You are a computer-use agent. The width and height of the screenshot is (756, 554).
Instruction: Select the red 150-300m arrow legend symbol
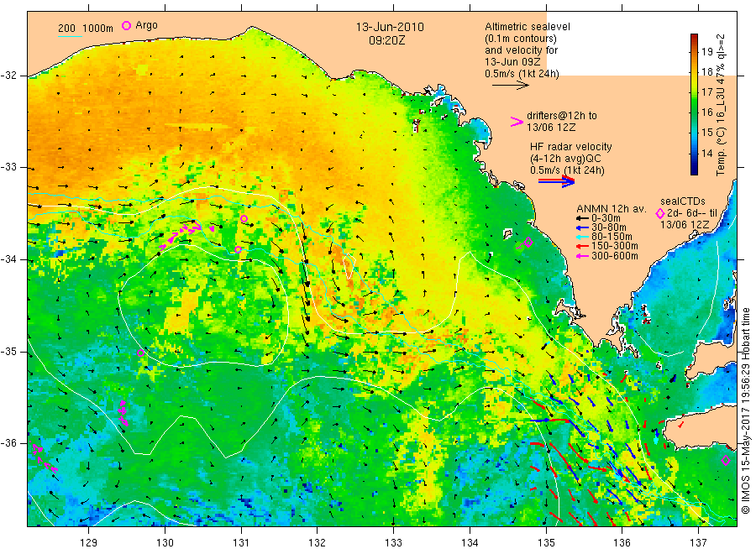pos(582,246)
